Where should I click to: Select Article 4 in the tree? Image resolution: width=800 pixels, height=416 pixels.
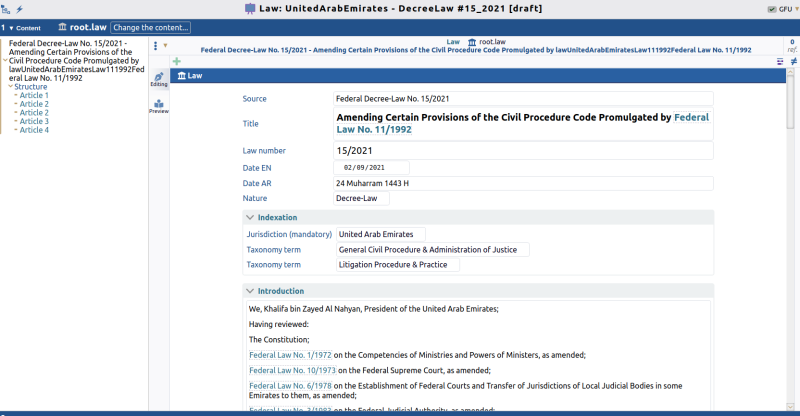[34, 130]
